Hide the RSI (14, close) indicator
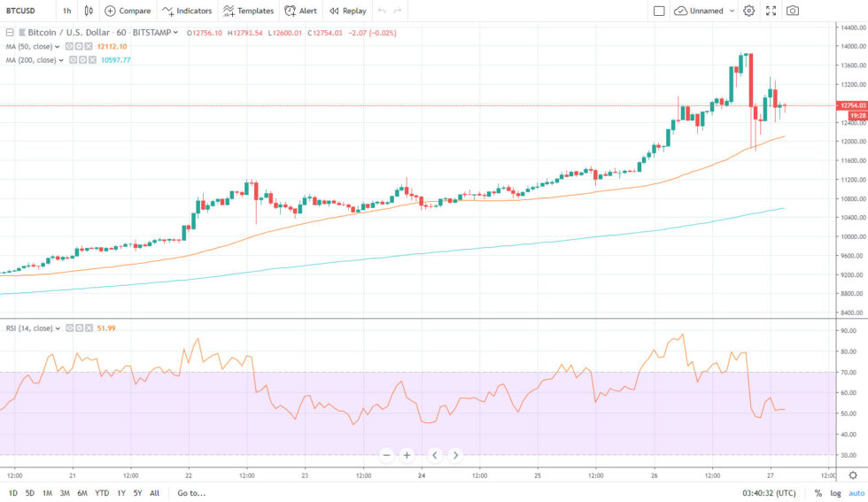The height and width of the screenshot is (502, 868). coord(70,328)
